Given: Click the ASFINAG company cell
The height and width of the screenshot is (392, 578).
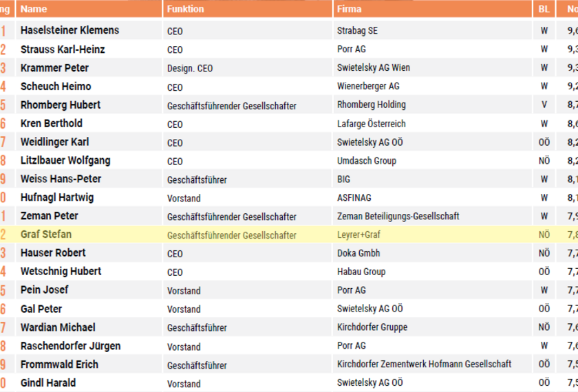Looking at the screenshot, I should pos(432,197).
